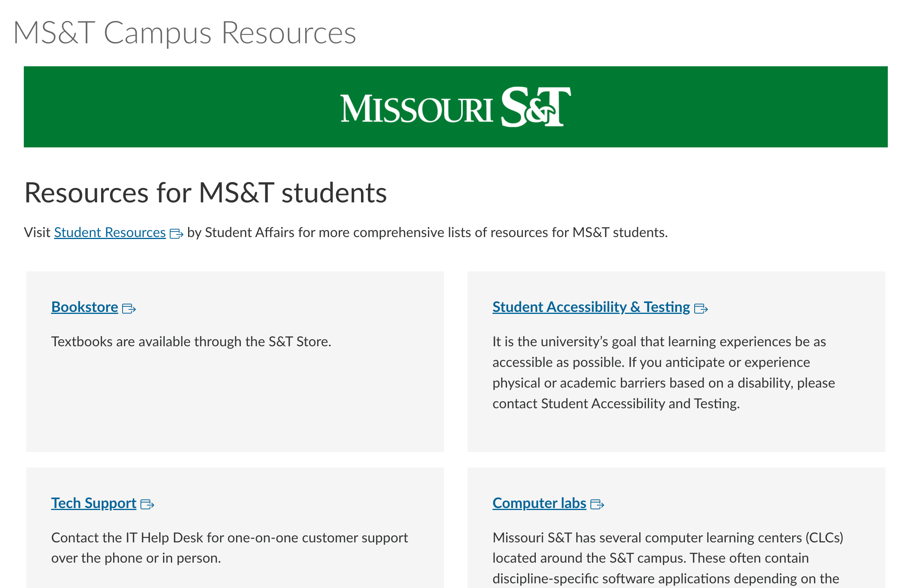Open the Tech Support link

point(94,503)
